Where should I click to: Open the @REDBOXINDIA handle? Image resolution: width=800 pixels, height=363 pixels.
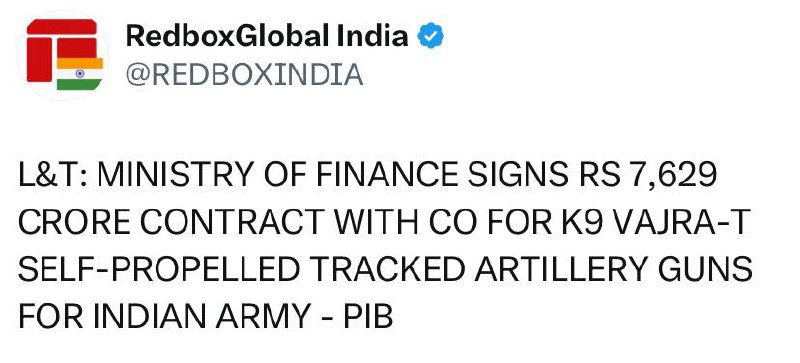[244, 75]
